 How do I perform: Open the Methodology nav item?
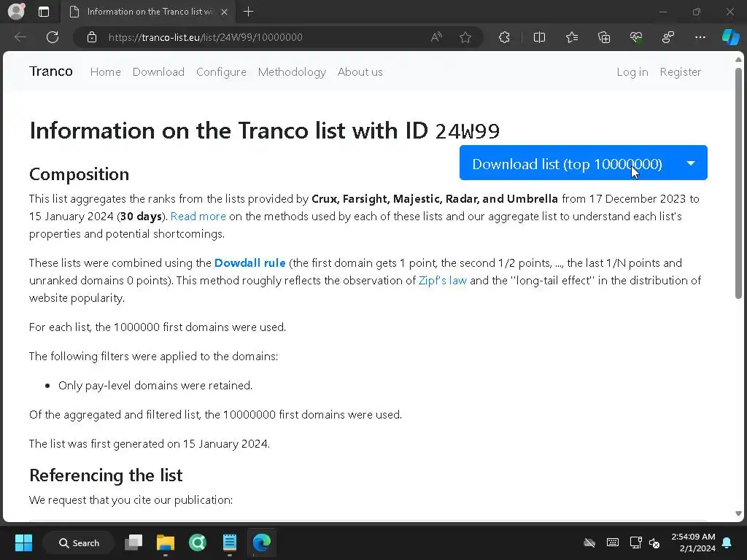click(x=292, y=72)
